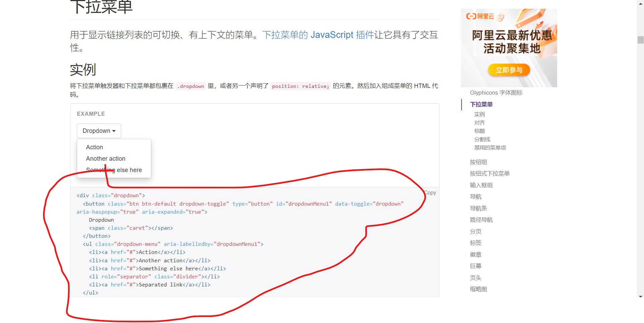Open the Dropdown button in the example

click(99, 131)
